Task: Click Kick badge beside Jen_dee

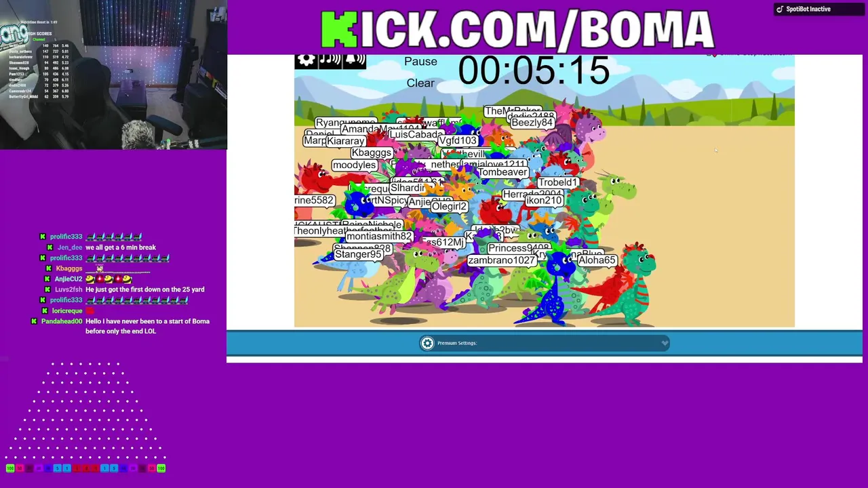Action: click(50, 247)
